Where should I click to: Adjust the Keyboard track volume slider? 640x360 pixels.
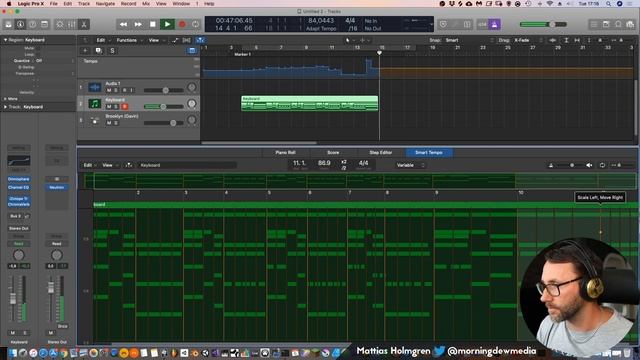pyautogui.click(x=164, y=107)
